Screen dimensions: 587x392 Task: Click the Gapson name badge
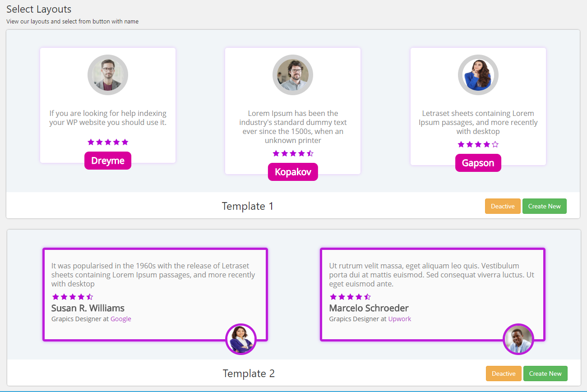click(478, 163)
